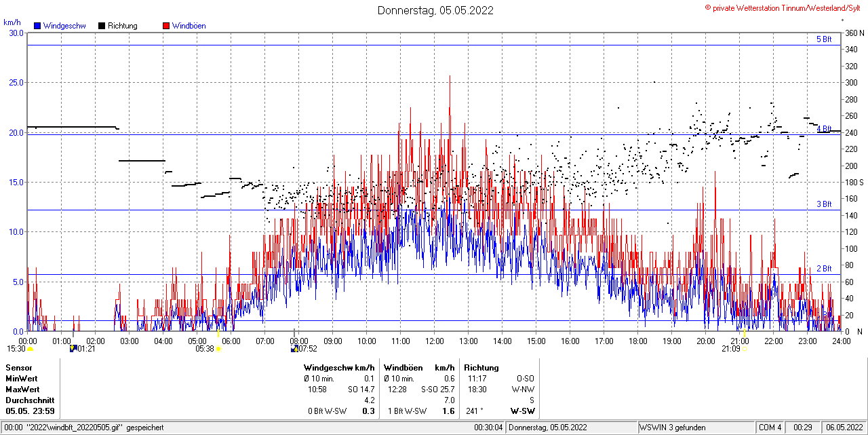Click the 4 Bft line label
Screen dimensions: 868x435
tap(824, 129)
